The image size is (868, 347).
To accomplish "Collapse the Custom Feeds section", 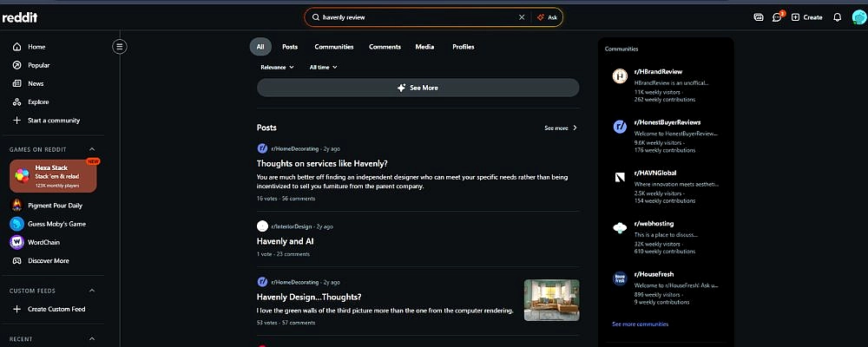I will coord(92,291).
